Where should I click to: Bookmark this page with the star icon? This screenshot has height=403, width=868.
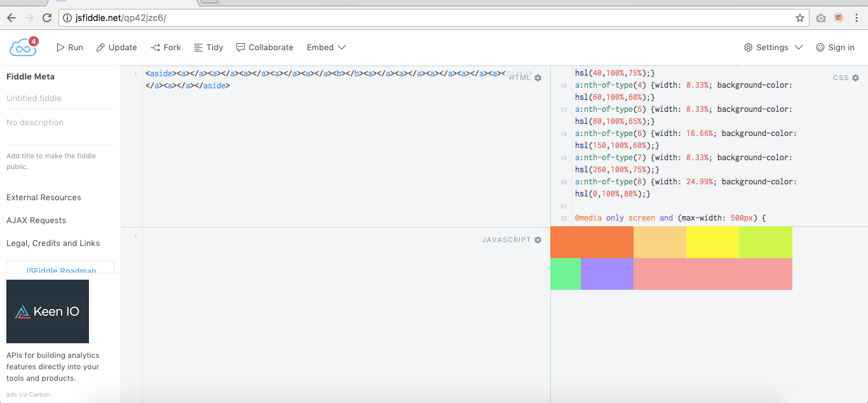(800, 17)
